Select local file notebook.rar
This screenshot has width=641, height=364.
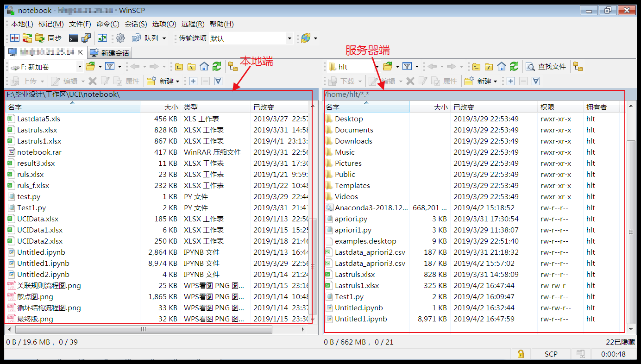(x=39, y=152)
